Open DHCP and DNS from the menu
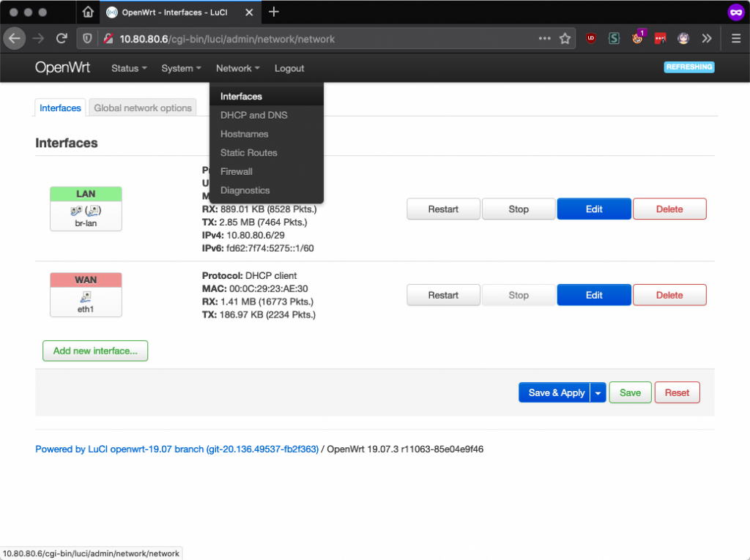Viewport: 750px width, 560px height. [x=267, y=115]
